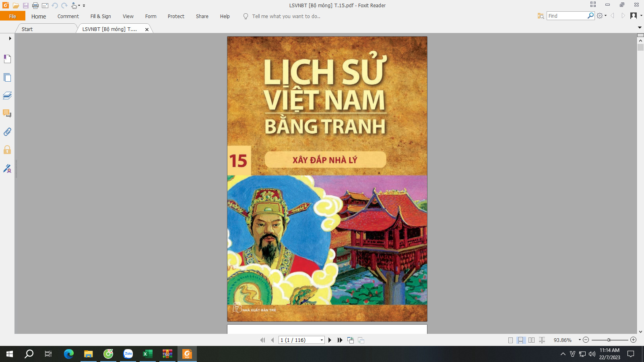Open the Comment ribbon tab
Screen dimensions: 644x362
tap(68, 16)
